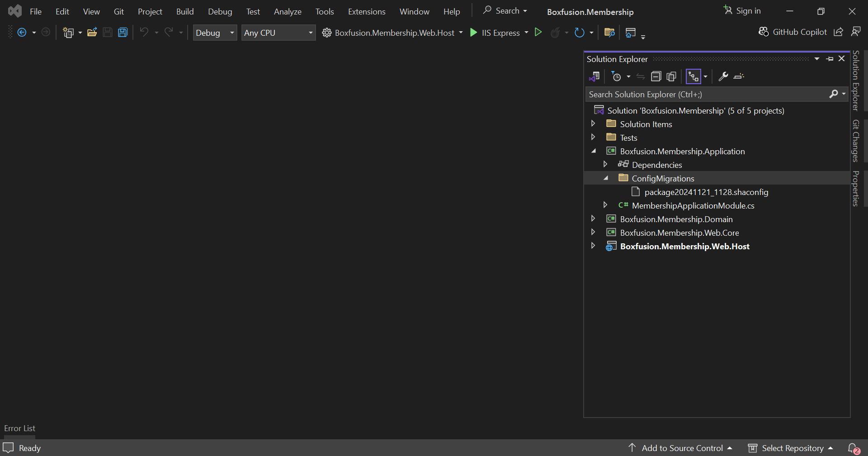Screen dimensions: 868x456
Task: Expand the Solution Items folder
Action: point(593,123)
